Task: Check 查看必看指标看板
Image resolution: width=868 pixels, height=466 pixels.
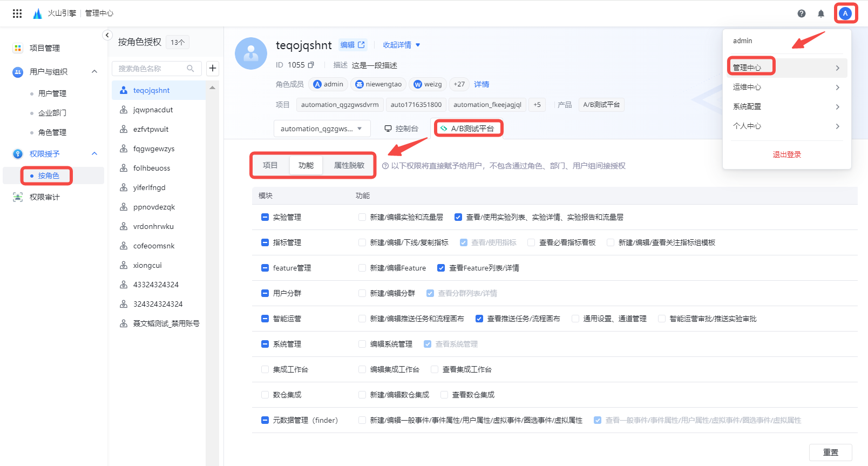Action: (x=531, y=242)
